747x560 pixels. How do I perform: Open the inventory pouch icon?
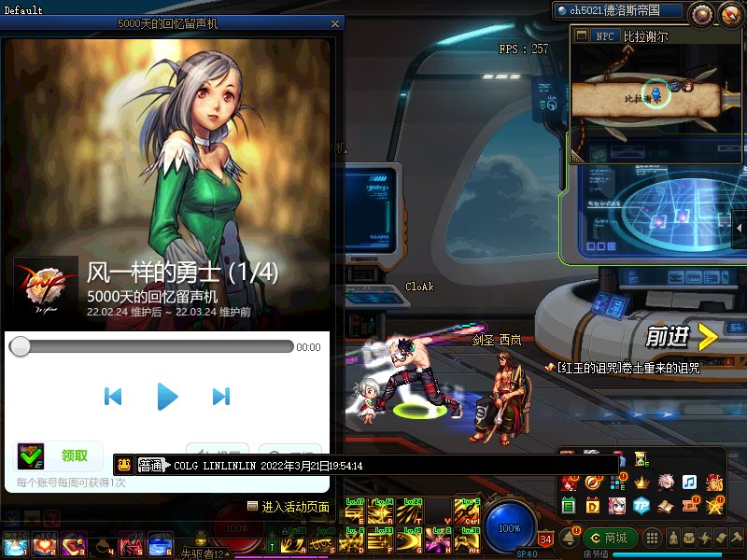(689, 539)
